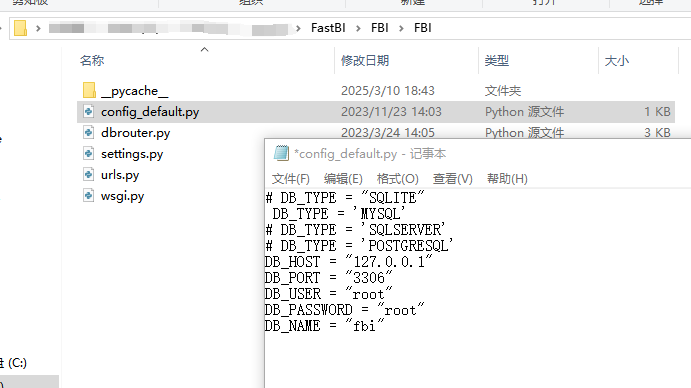Click the 3 KB size value

[657, 133]
